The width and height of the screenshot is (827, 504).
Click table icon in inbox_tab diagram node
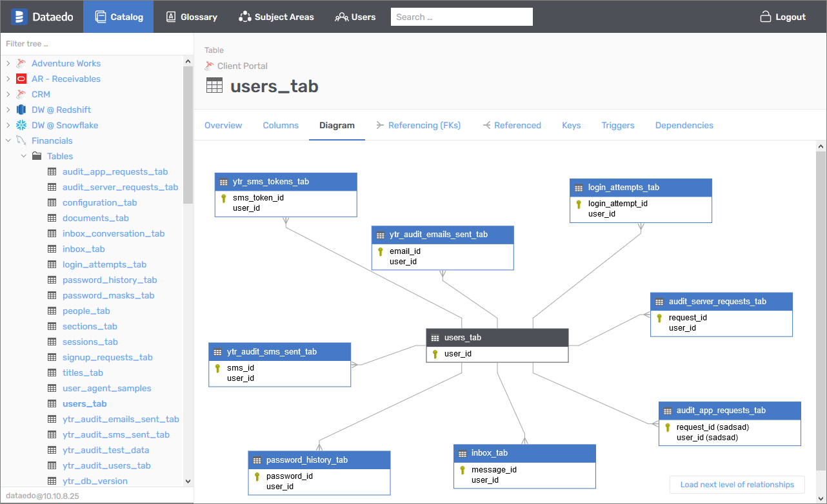click(463, 454)
